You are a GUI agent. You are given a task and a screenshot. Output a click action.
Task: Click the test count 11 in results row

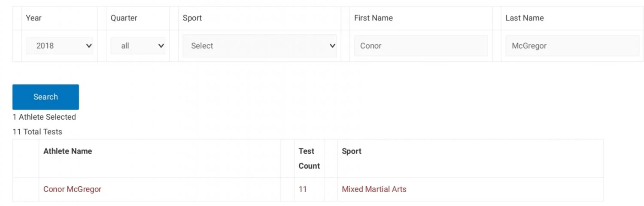[x=303, y=189]
